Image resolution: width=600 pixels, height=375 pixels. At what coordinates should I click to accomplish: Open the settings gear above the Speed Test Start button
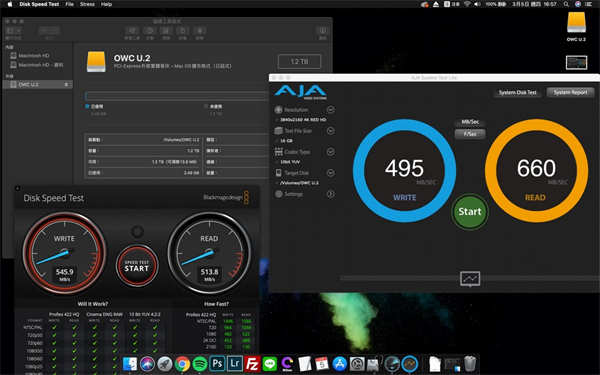pyautogui.click(x=137, y=232)
